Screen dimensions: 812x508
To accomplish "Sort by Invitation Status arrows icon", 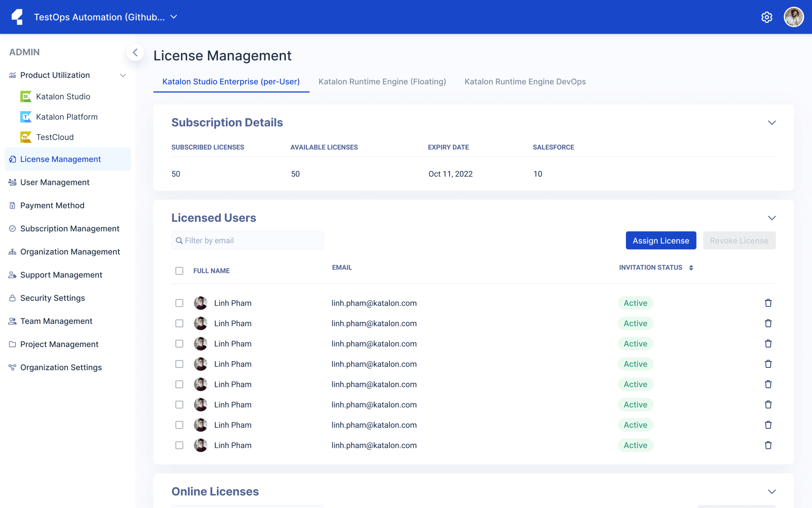I will pyautogui.click(x=691, y=268).
